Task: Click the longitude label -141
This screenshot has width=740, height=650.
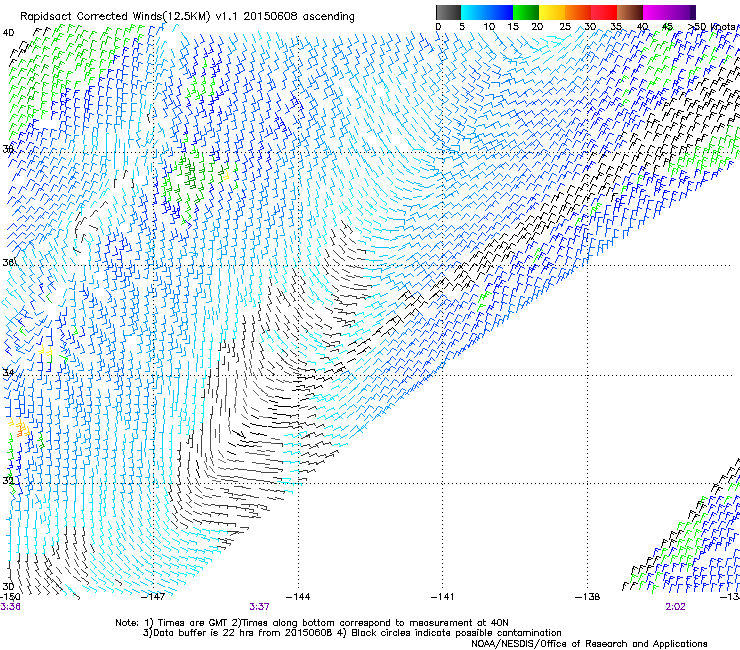Action: click(x=443, y=597)
